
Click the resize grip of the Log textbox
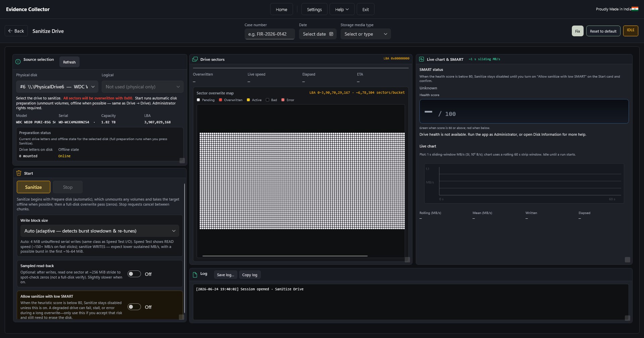click(627, 318)
